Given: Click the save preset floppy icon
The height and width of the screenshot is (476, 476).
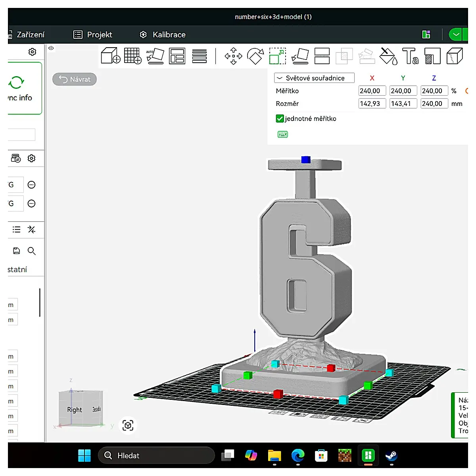Looking at the screenshot, I should (x=16, y=251).
